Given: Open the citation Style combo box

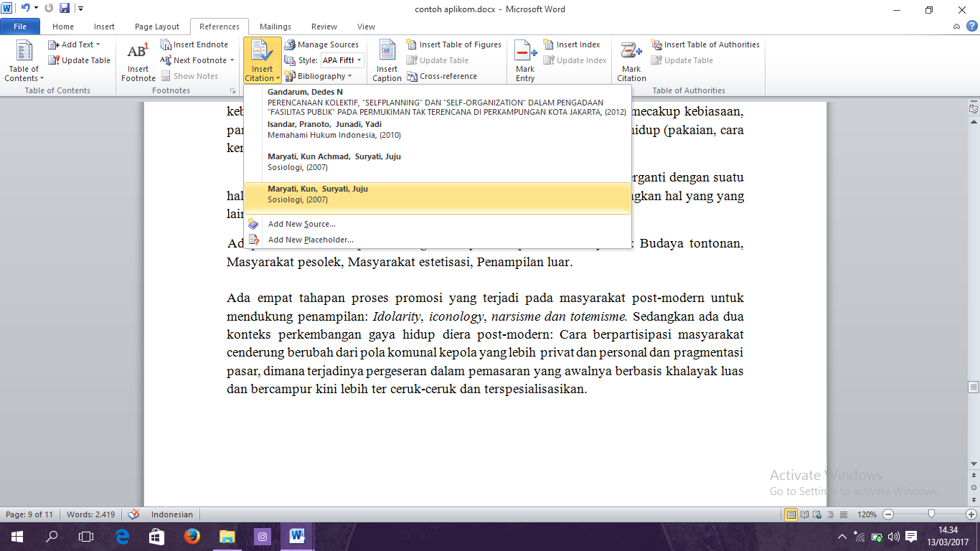Looking at the screenshot, I should [x=341, y=60].
